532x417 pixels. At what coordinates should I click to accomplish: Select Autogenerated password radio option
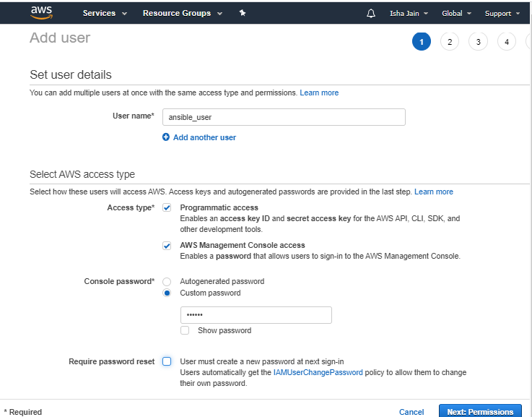167,282
